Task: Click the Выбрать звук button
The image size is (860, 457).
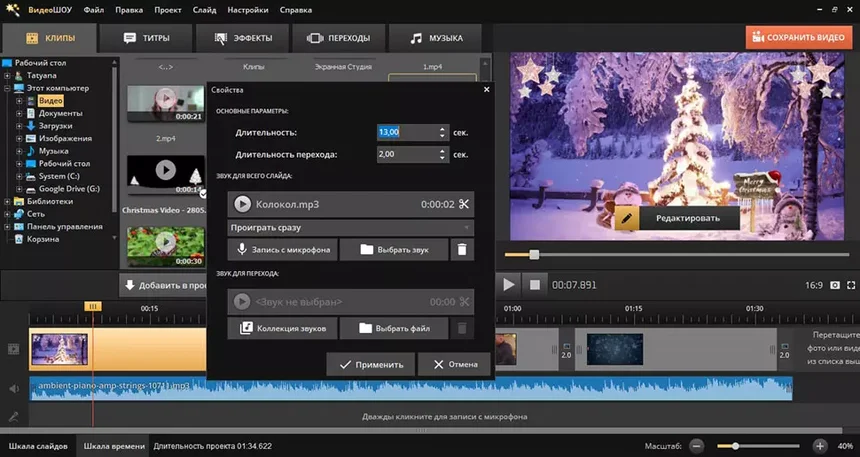Action: point(394,250)
